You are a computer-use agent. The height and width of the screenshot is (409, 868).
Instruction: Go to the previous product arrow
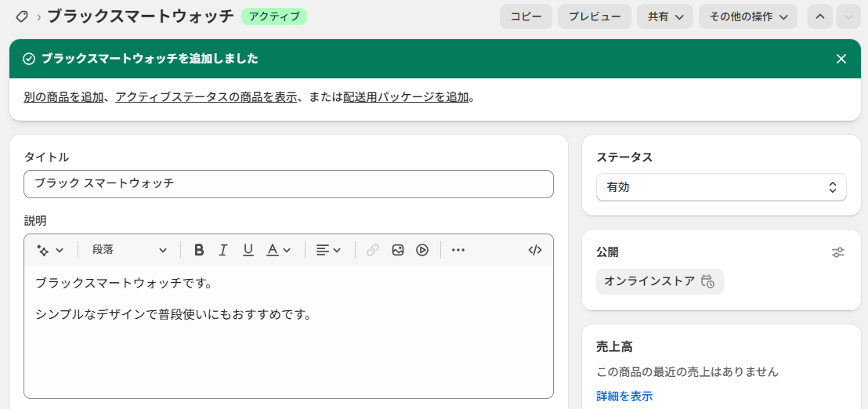coord(820,16)
